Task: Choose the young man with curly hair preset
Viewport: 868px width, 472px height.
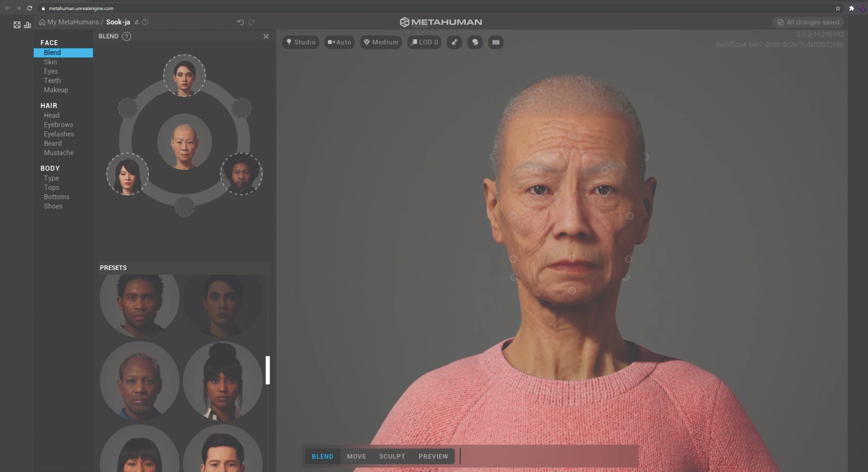Action: (140, 306)
